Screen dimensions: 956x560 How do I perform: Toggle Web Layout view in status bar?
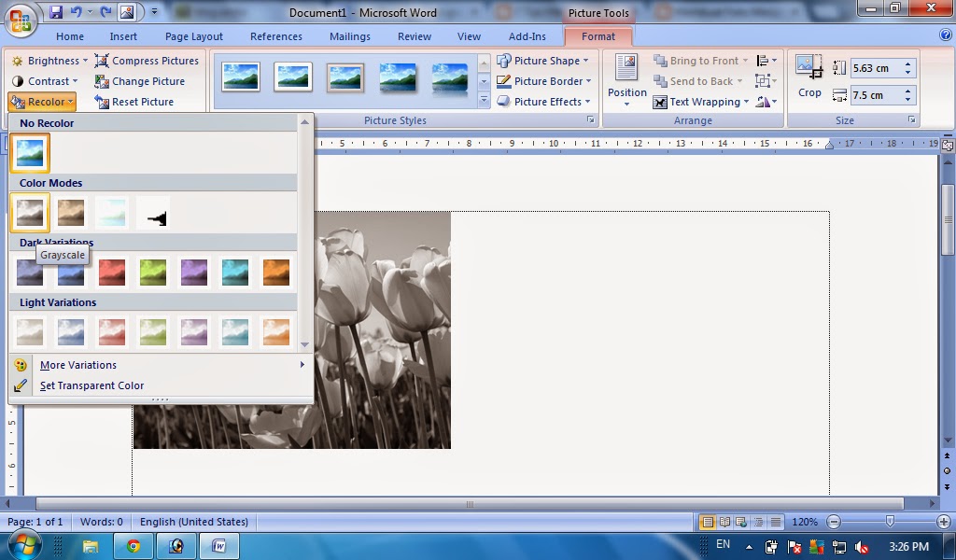click(741, 522)
